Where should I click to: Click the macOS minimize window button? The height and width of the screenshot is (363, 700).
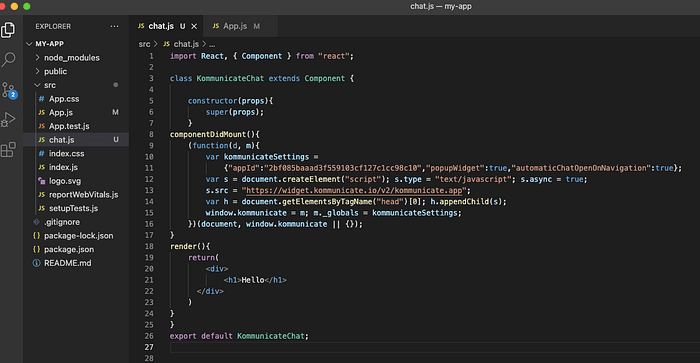[14, 6]
